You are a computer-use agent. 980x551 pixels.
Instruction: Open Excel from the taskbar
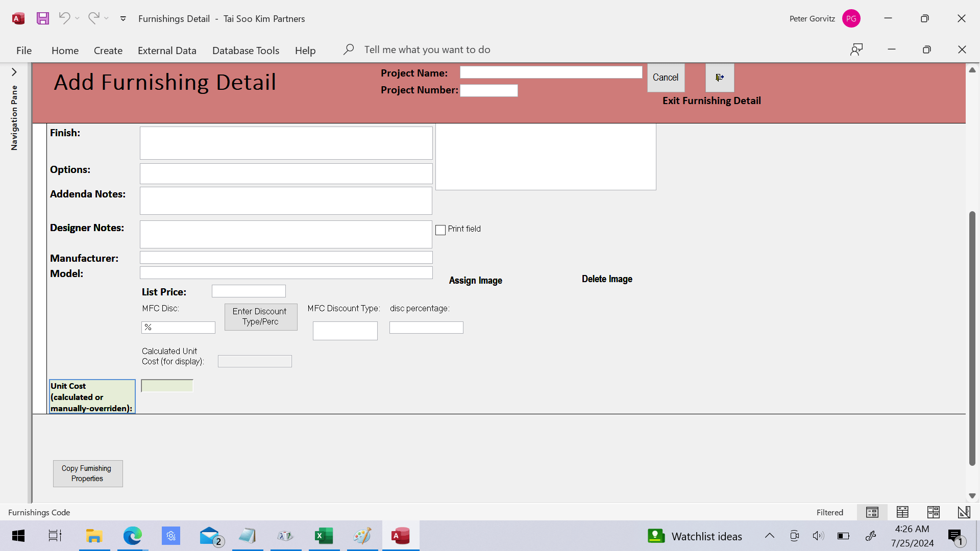[x=324, y=536]
